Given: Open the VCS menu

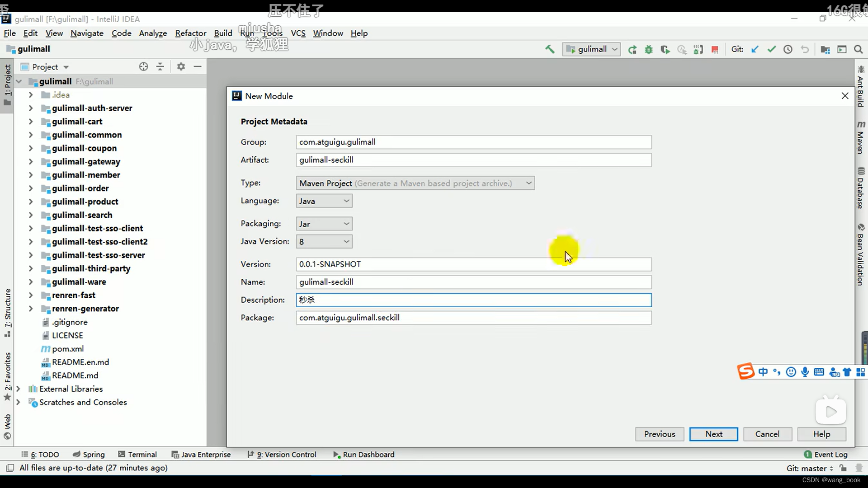Looking at the screenshot, I should [298, 33].
